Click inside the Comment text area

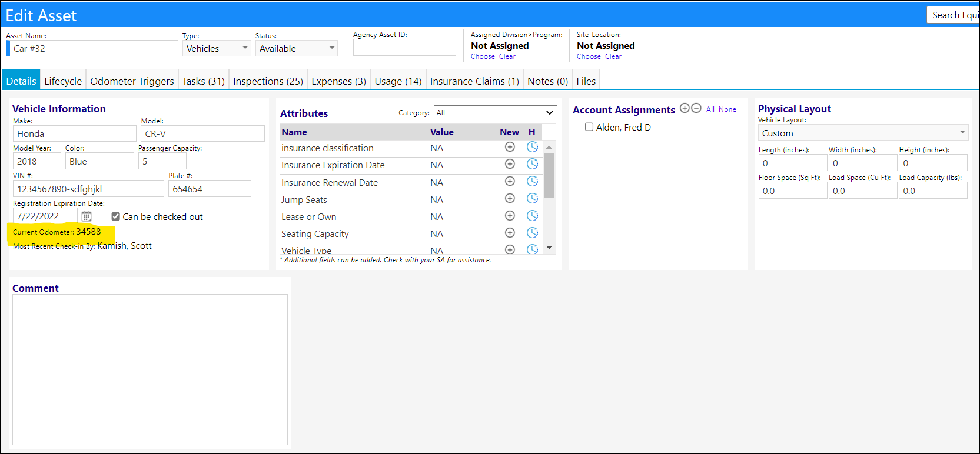pyautogui.click(x=150, y=369)
